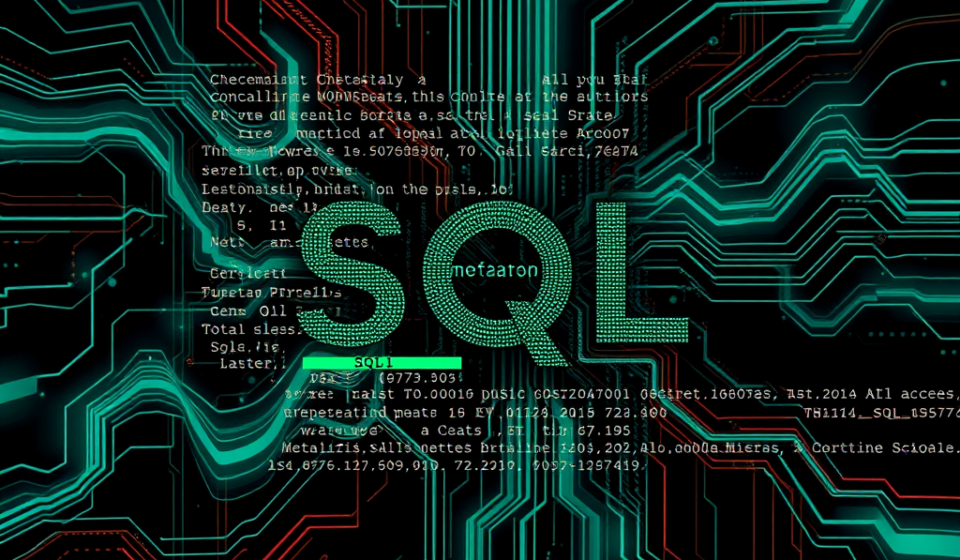The image size is (960, 560).
Task: Click the green highlighted "SQL1" bar
Action: pyautogui.click(x=382, y=362)
